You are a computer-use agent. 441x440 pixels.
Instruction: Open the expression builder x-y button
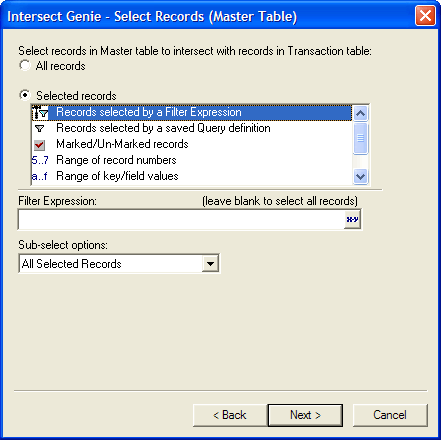(x=352, y=219)
